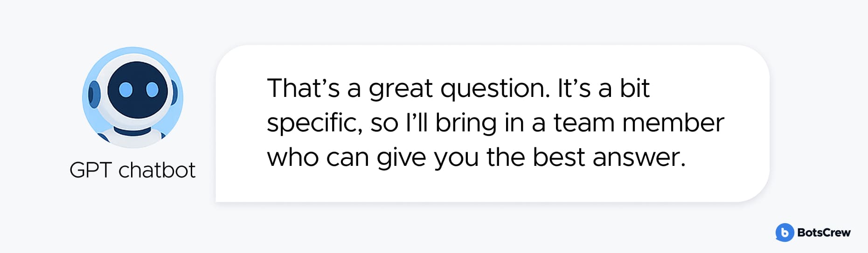Click the phrase "team member" in message
Viewport: 868px width, 253px height.
coord(639,123)
